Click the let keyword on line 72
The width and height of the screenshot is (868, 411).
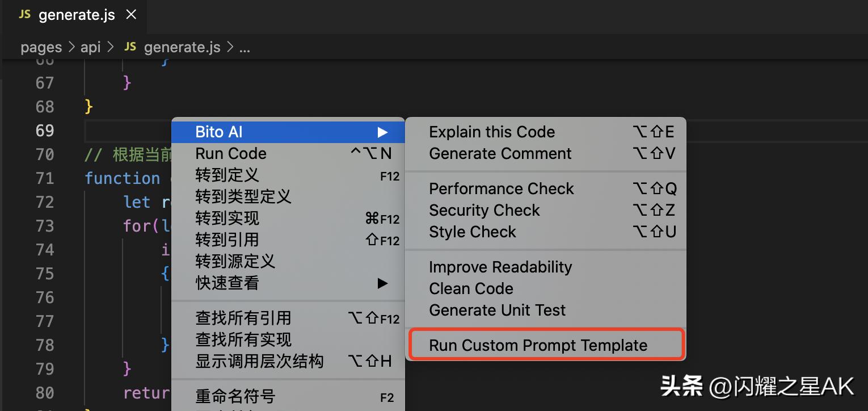click(137, 202)
